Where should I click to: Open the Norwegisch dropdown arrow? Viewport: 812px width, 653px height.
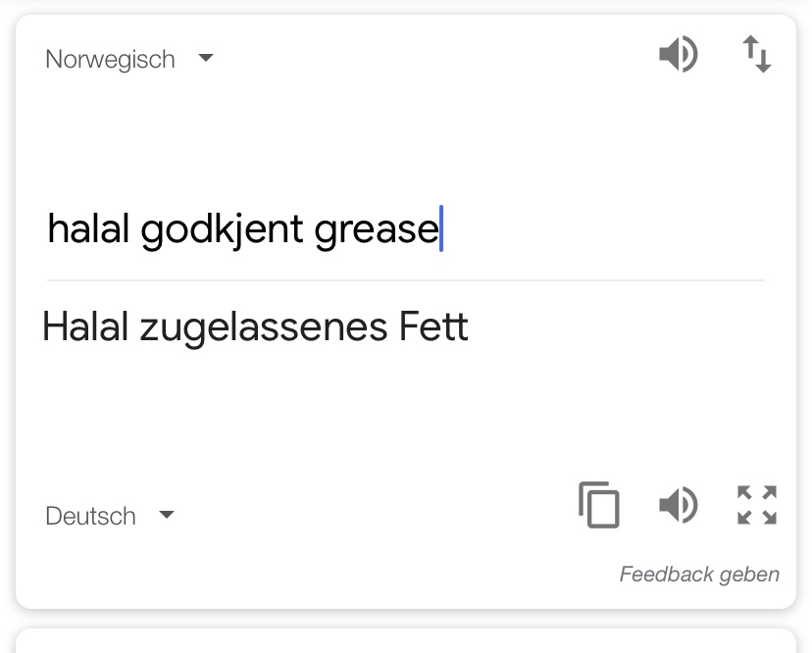click(206, 58)
